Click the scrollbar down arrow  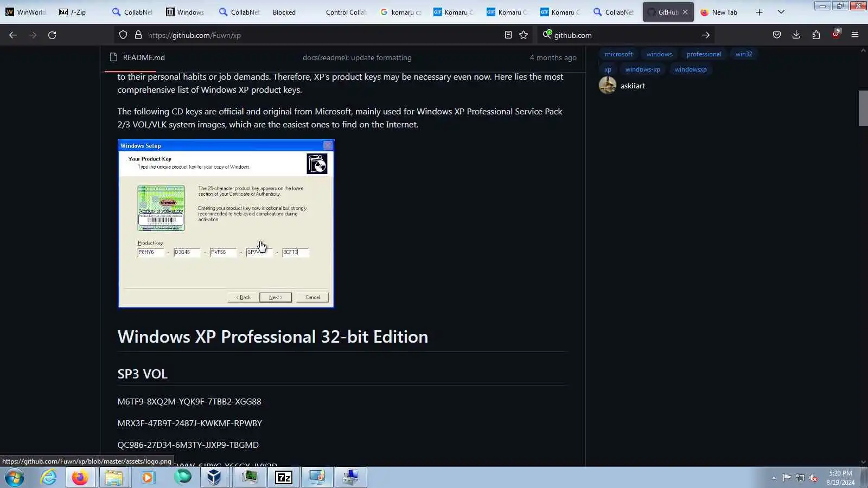[x=863, y=462]
